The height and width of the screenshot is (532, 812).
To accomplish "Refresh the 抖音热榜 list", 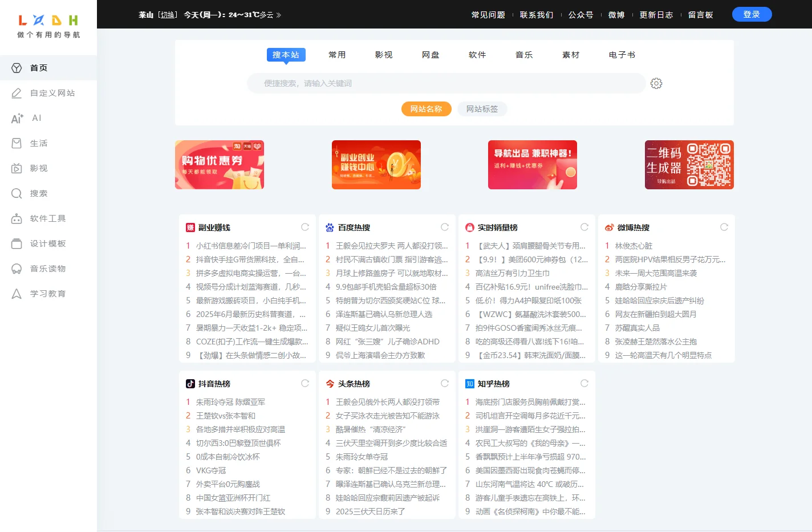I will point(305,383).
